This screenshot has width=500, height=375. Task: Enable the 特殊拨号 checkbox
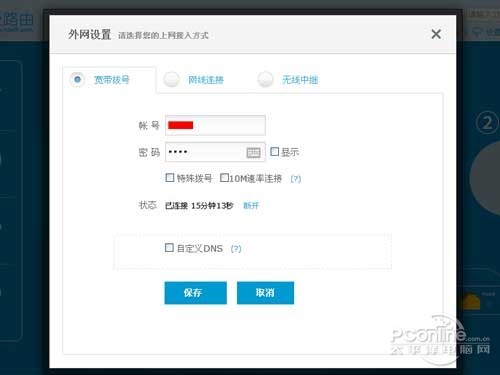point(170,177)
